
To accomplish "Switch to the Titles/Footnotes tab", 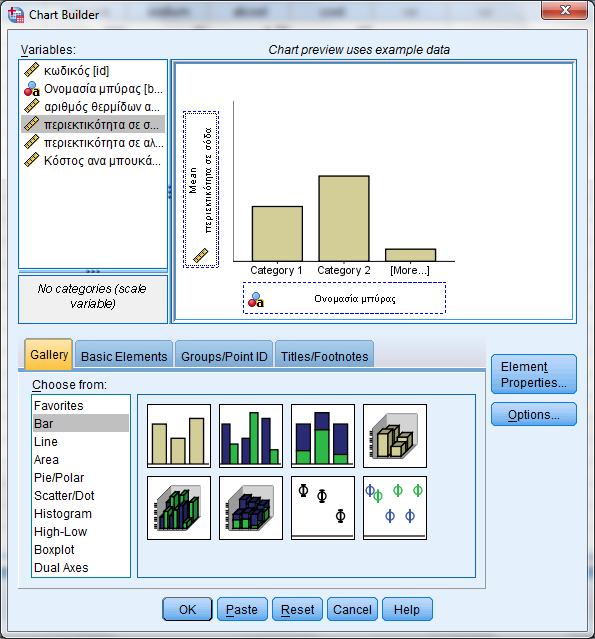I will [x=324, y=356].
